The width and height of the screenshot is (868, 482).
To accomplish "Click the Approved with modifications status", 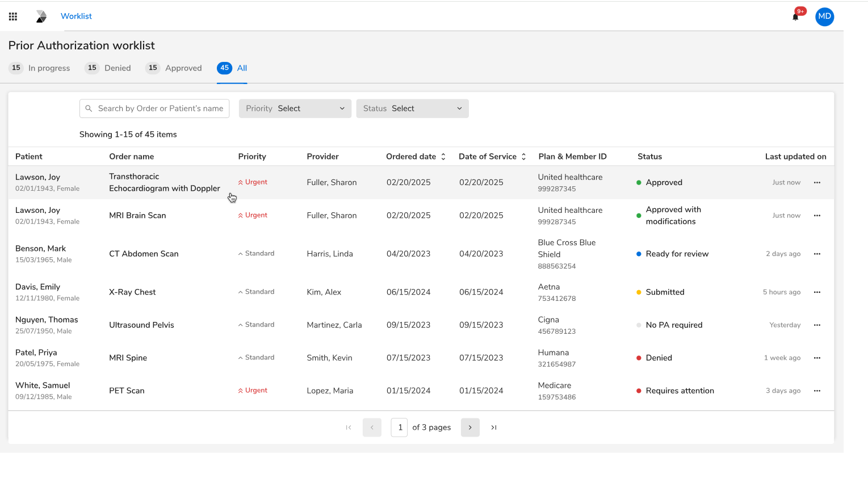I will pyautogui.click(x=673, y=215).
